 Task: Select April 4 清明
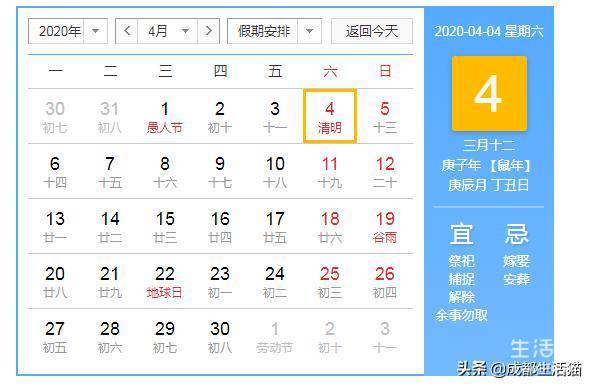[330, 116]
